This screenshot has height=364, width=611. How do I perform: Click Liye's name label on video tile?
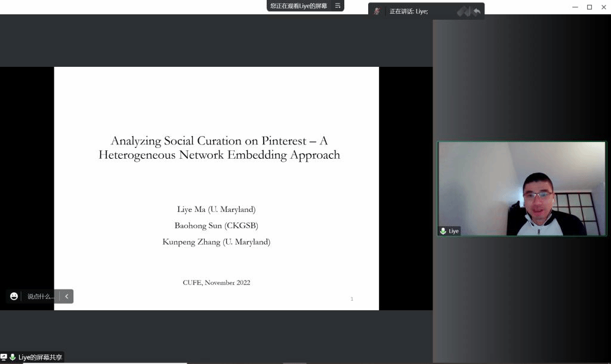[454, 231]
